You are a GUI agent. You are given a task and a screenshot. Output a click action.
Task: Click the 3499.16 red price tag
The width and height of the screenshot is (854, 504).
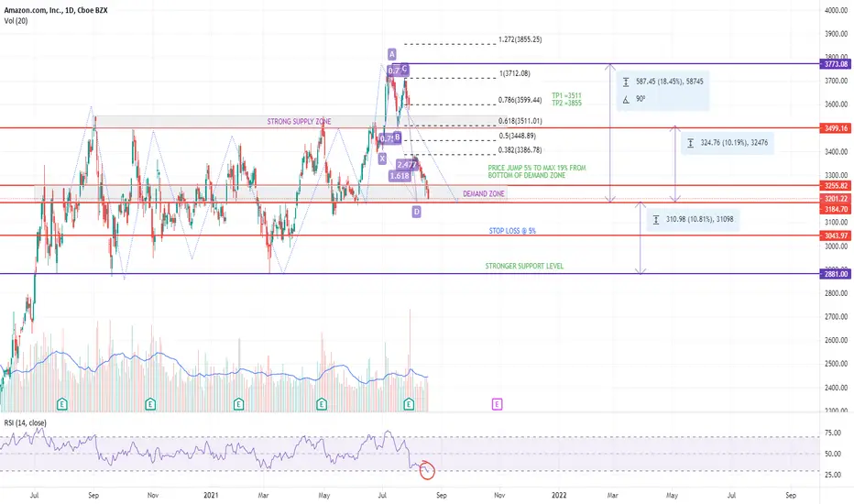836,128
